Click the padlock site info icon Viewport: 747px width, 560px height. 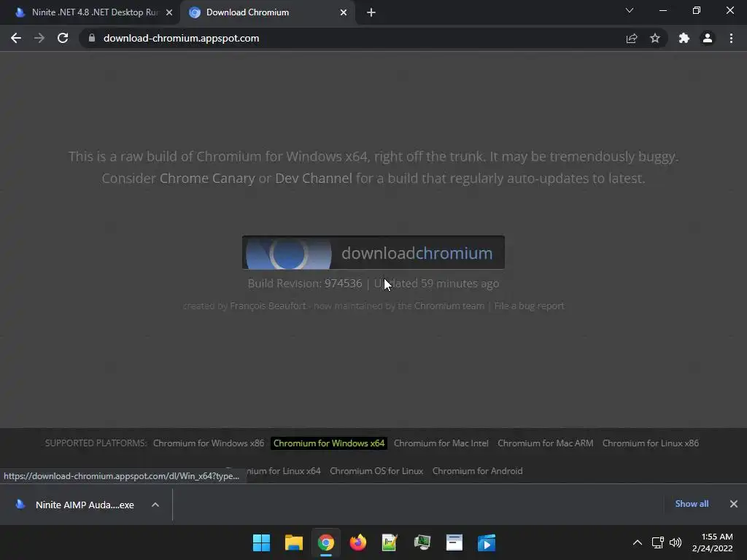click(x=92, y=38)
